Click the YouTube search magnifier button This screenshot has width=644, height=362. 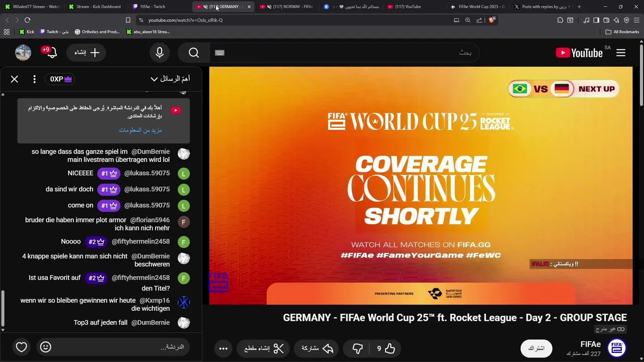point(194,53)
